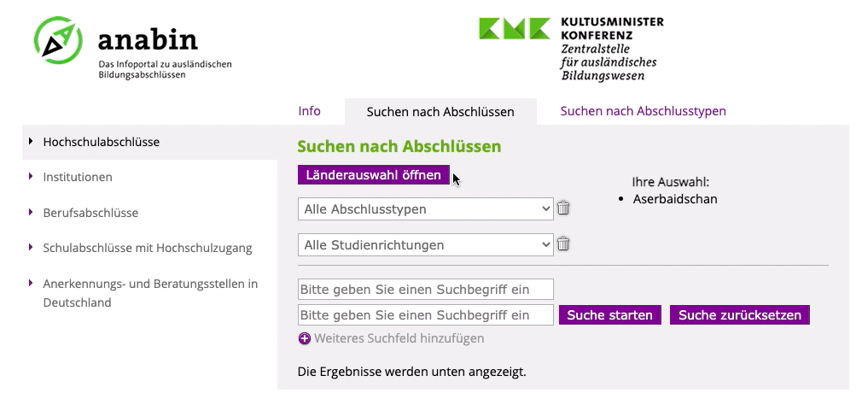Switch to the Info tab

coord(309,111)
